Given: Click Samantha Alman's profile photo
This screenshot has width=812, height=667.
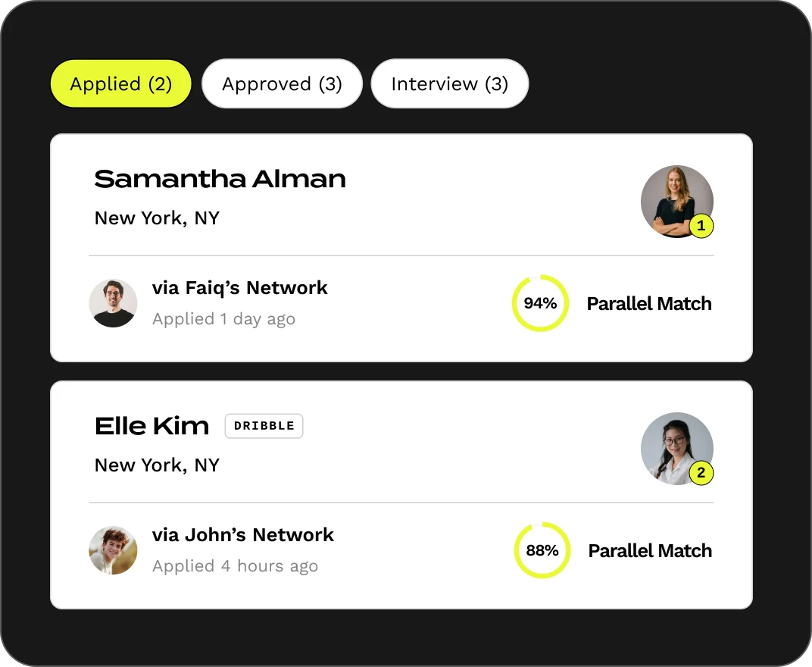Looking at the screenshot, I should coord(677,202).
